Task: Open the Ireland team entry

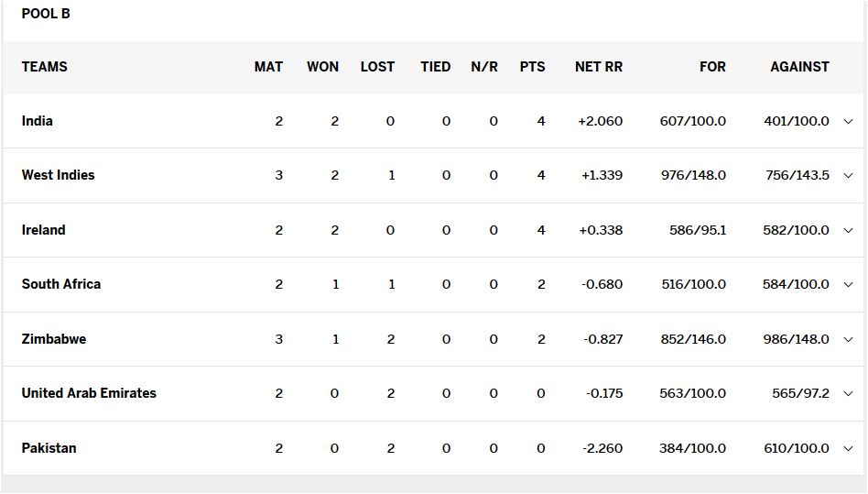Action: (44, 230)
